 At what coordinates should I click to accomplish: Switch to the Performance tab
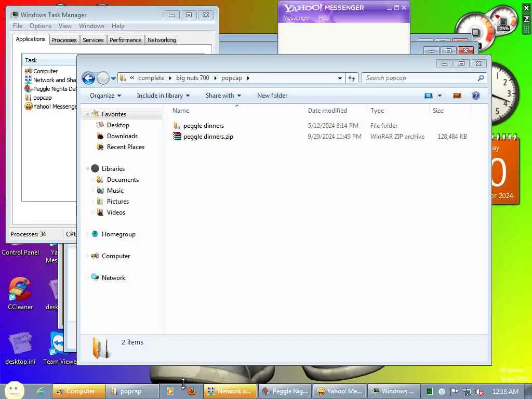pos(126,40)
